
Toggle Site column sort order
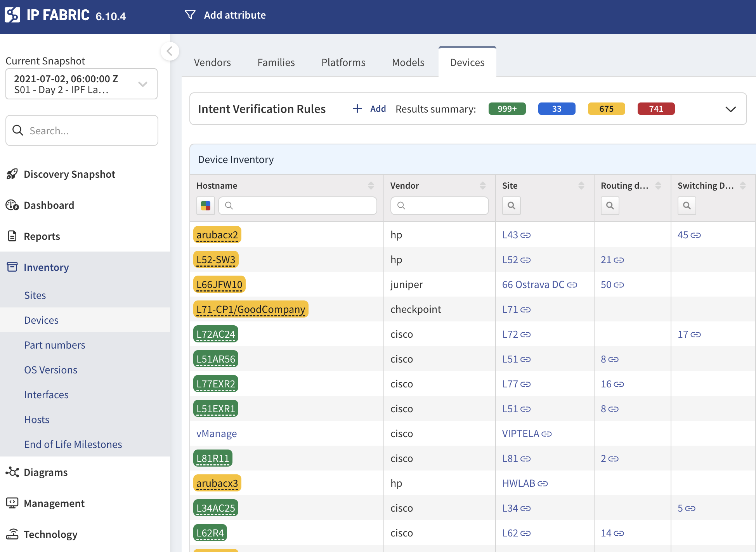[x=581, y=186]
